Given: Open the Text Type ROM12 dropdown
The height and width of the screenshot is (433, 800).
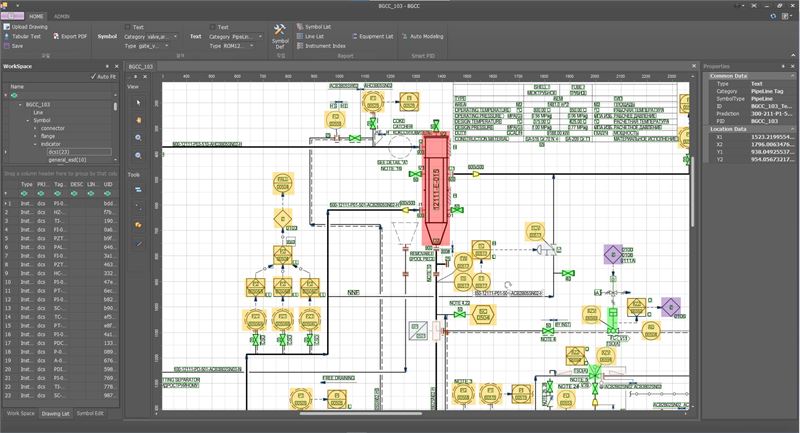Looking at the screenshot, I should click(252, 46).
